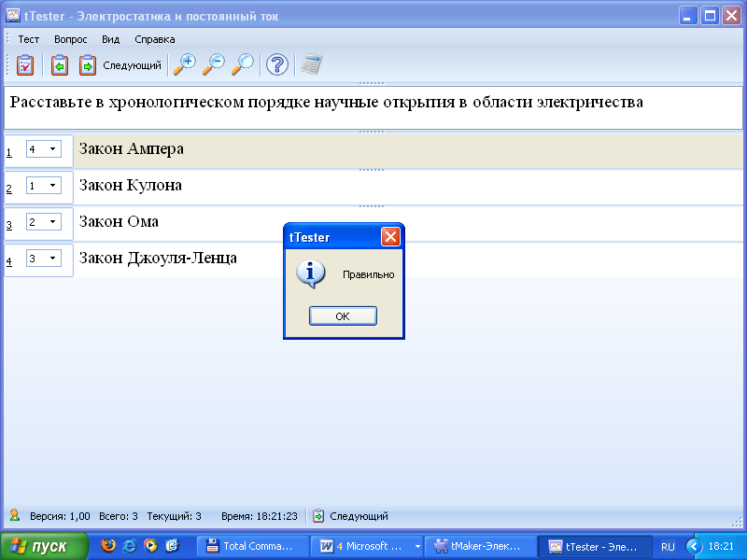Select the 'Закон Кулона' answer row
The image size is (747, 560).
click(x=408, y=188)
